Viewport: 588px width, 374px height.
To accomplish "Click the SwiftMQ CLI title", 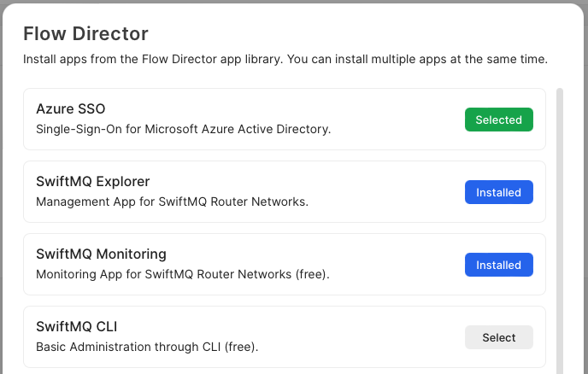I will point(76,326).
